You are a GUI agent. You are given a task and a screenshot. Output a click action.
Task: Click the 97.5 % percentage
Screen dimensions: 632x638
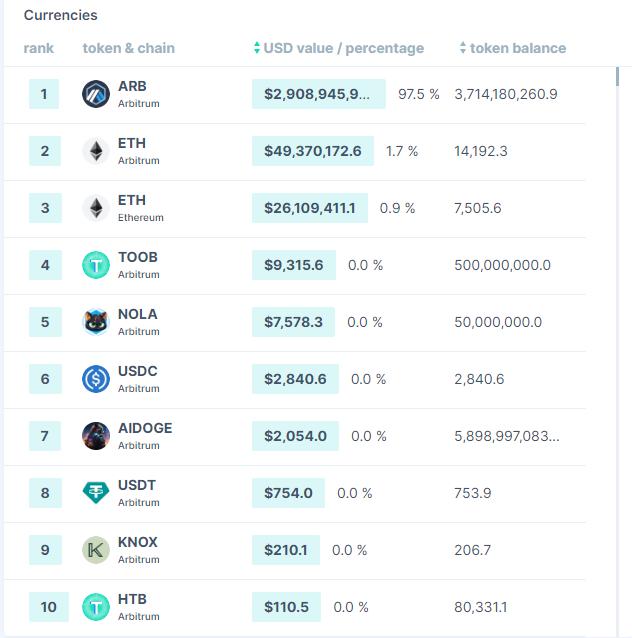419,94
